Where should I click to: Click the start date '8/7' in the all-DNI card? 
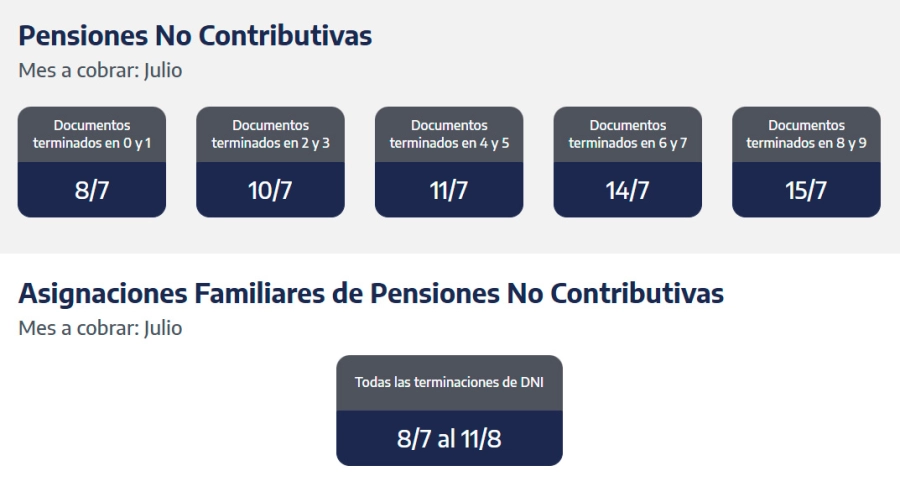[413, 439]
